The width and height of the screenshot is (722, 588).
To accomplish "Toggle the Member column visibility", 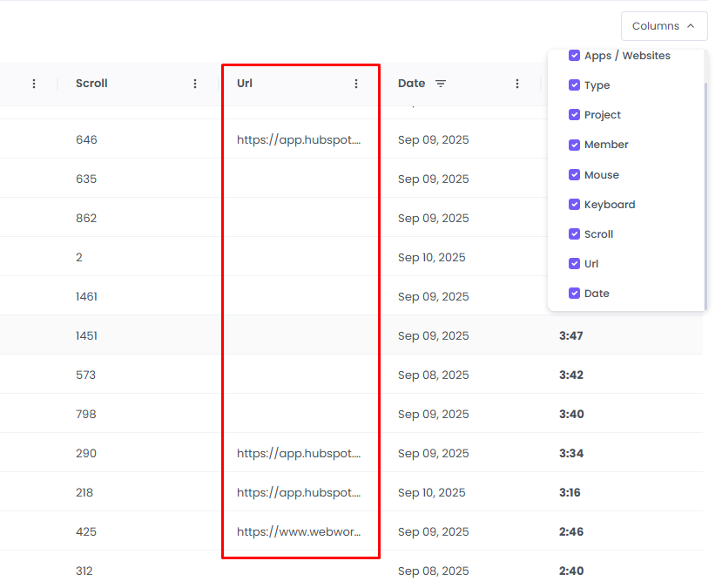I will [574, 144].
